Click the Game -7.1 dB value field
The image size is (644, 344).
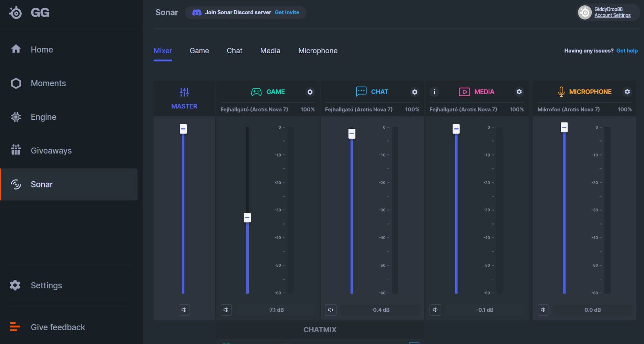[276, 310]
